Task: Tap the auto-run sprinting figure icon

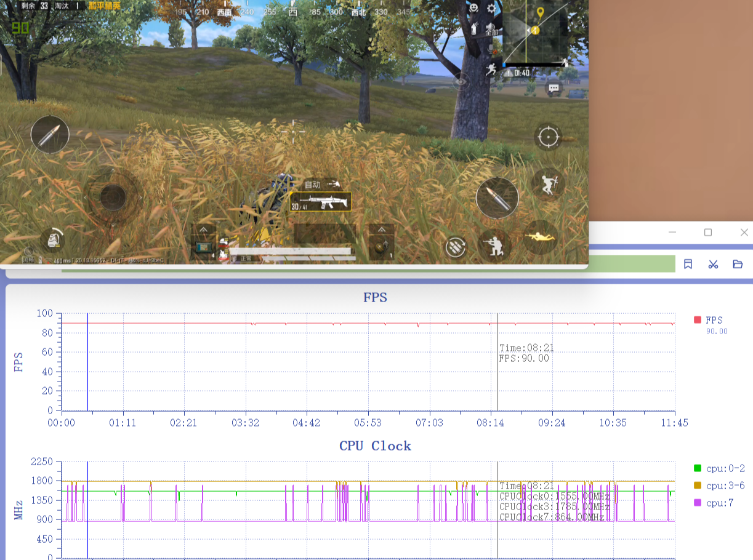Action: click(491, 69)
